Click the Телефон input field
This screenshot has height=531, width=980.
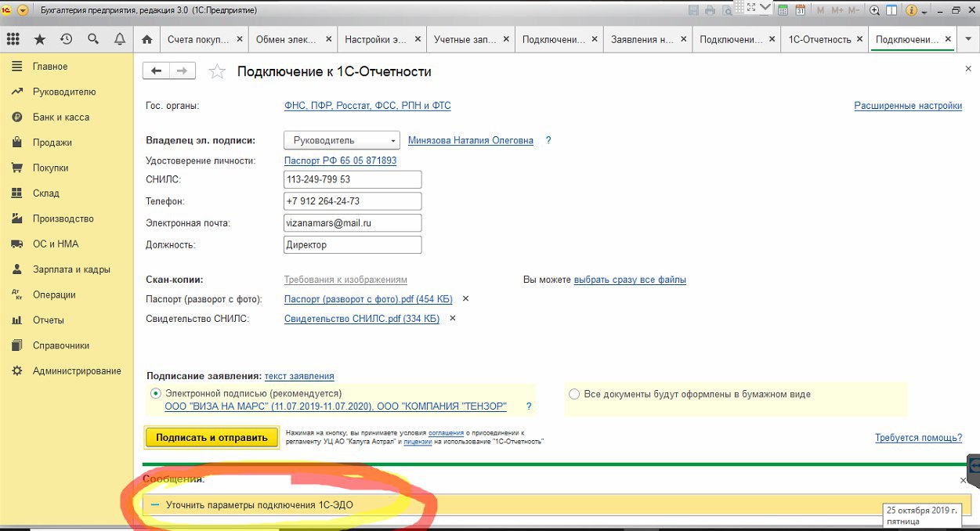point(353,201)
